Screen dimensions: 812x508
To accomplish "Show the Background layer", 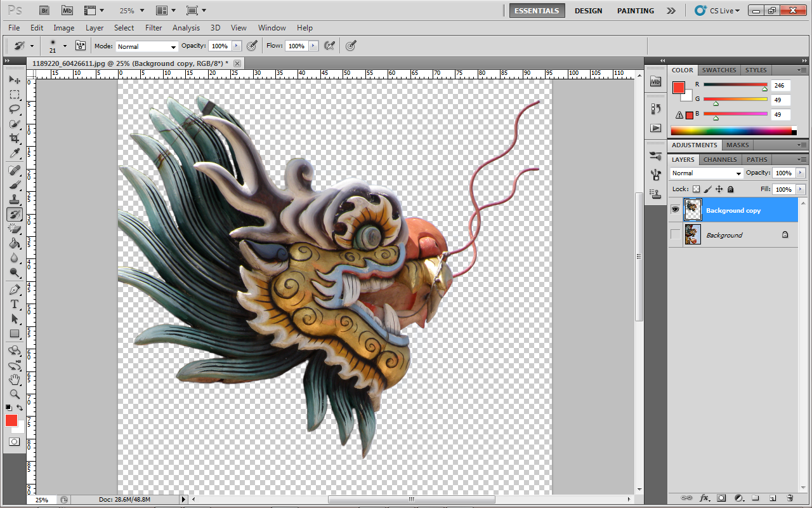I will [x=675, y=235].
